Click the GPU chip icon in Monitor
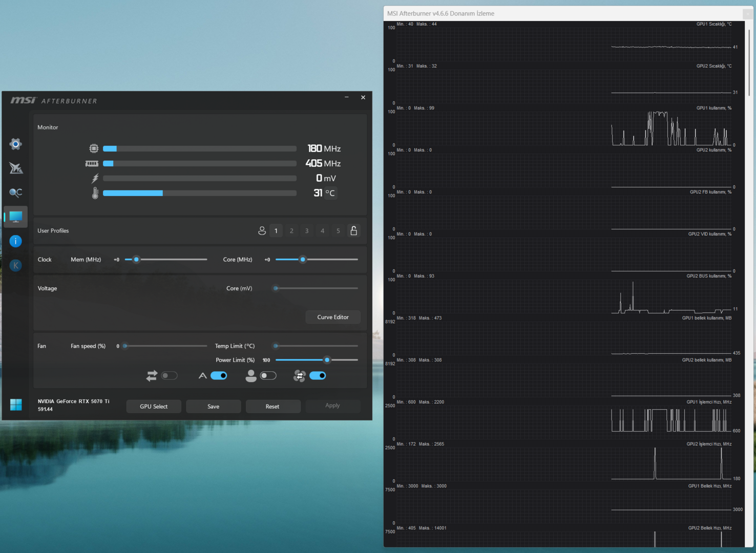The height and width of the screenshot is (553, 756). point(94,148)
